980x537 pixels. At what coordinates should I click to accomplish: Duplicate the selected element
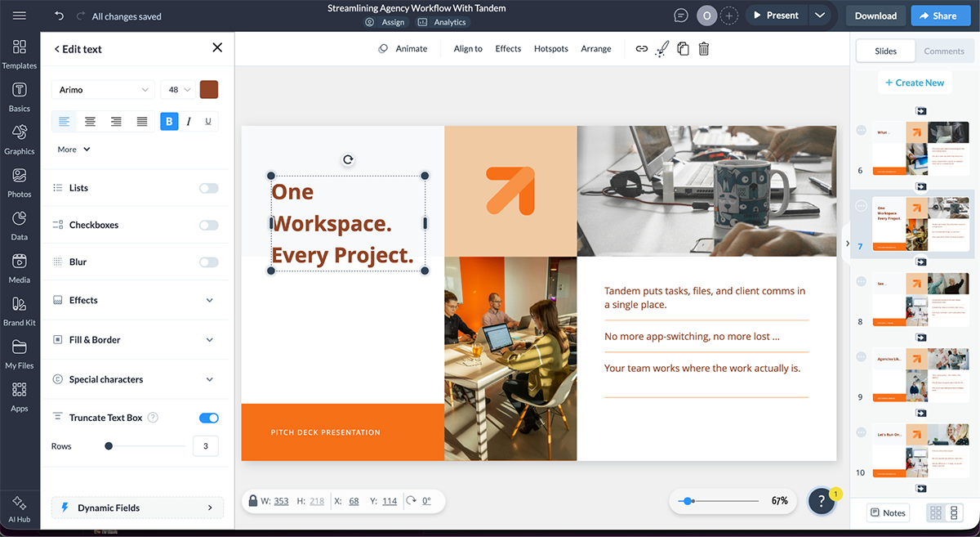[x=683, y=49]
